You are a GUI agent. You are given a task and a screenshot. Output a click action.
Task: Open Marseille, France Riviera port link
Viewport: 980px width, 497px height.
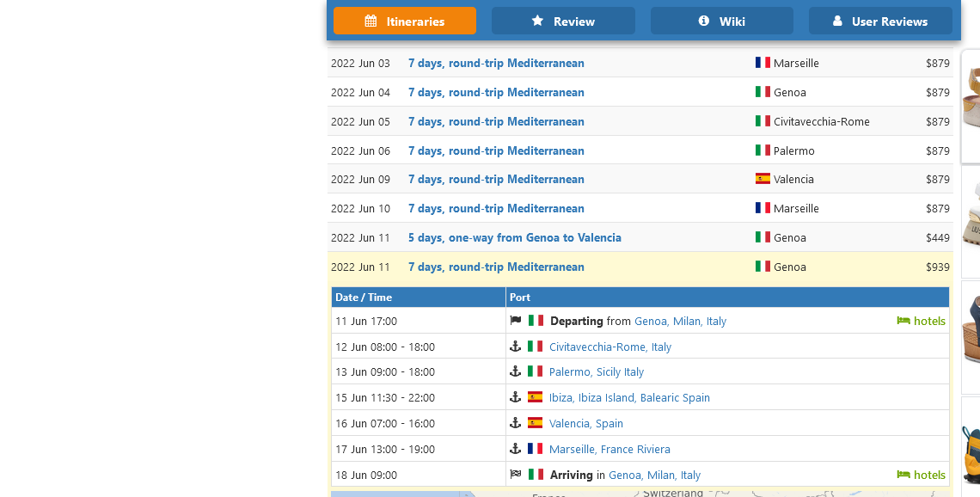(609, 450)
